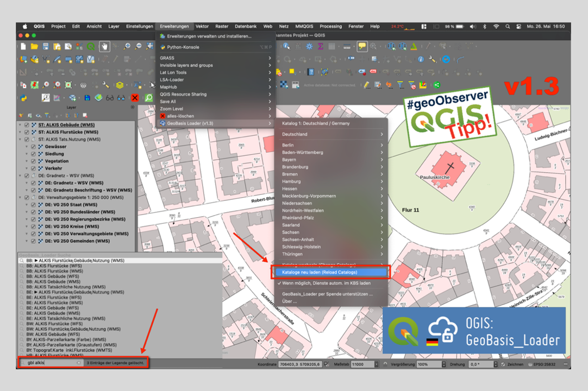This screenshot has height=391, width=588.
Task: Click the Zoom In magnifier icon
Action: (127, 47)
